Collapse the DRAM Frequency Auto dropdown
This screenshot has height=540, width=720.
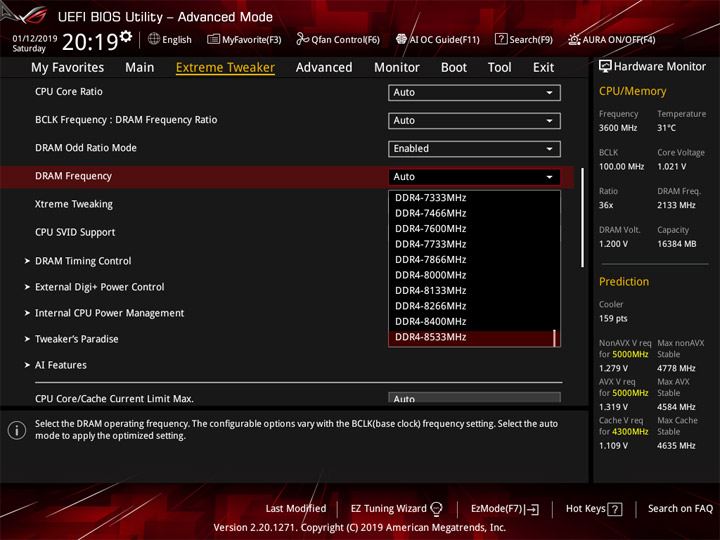[474, 177]
